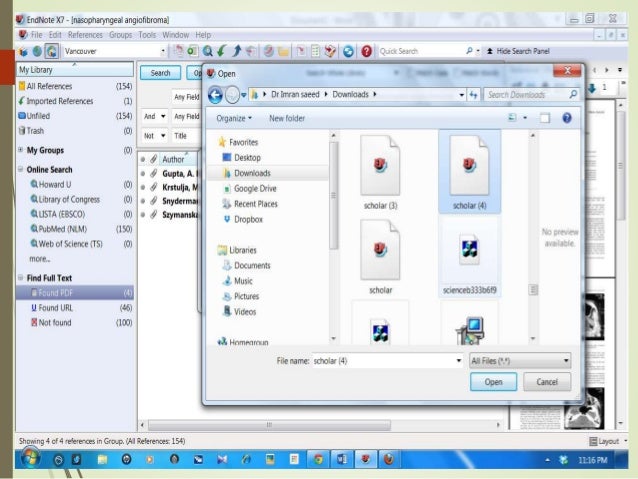Click the Sync Library blue circular icon
The width and height of the screenshot is (638, 479).
(x=348, y=51)
